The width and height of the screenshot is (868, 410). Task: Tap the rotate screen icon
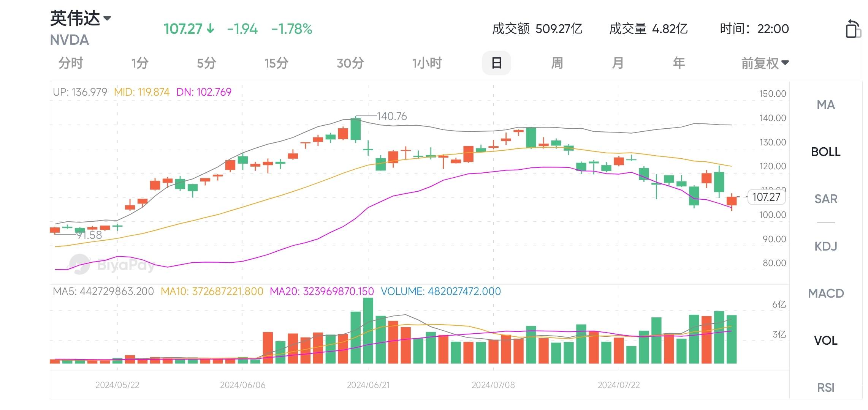(x=853, y=29)
